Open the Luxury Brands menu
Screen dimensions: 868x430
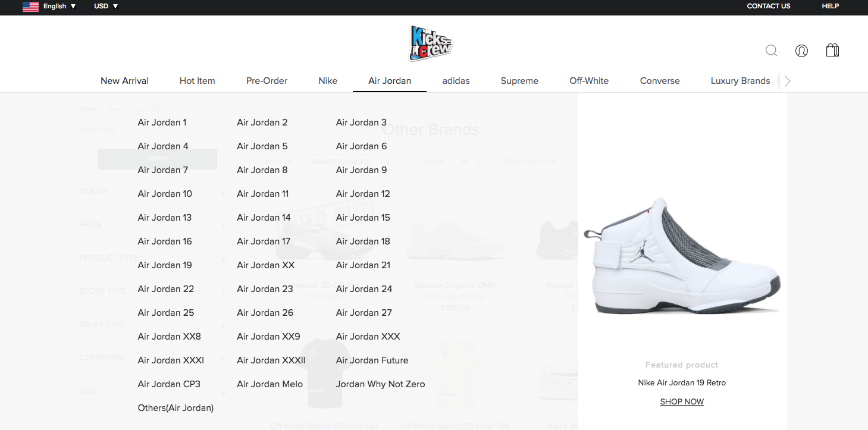pos(740,81)
